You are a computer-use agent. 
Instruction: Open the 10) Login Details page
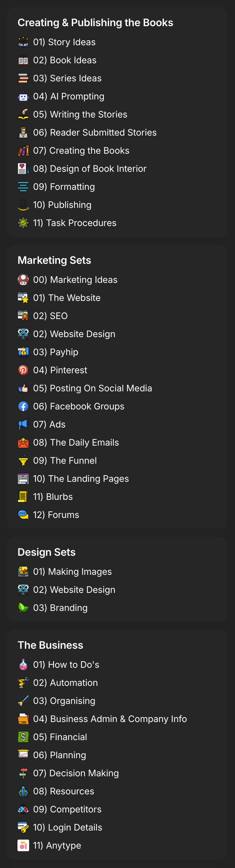point(68,827)
